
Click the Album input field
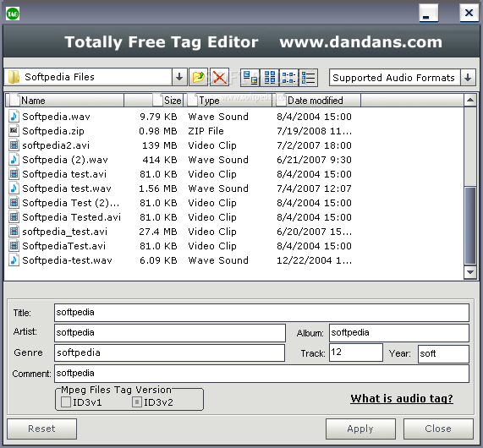[x=399, y=333]
